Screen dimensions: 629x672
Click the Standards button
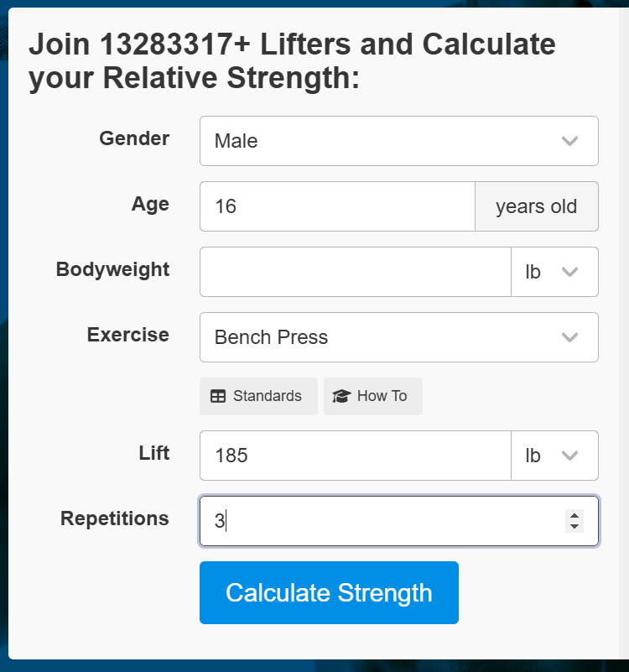(x=258, y=397)
